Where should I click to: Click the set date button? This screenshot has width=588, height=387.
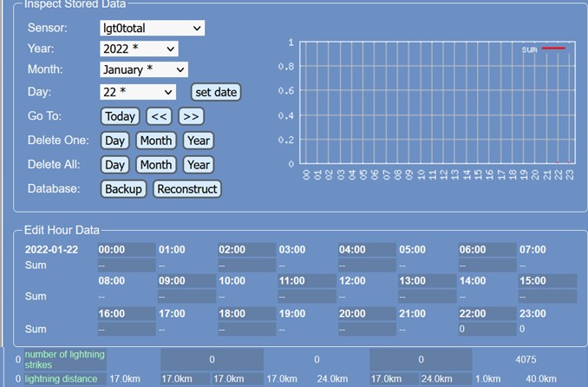click(x=216, y=92)
